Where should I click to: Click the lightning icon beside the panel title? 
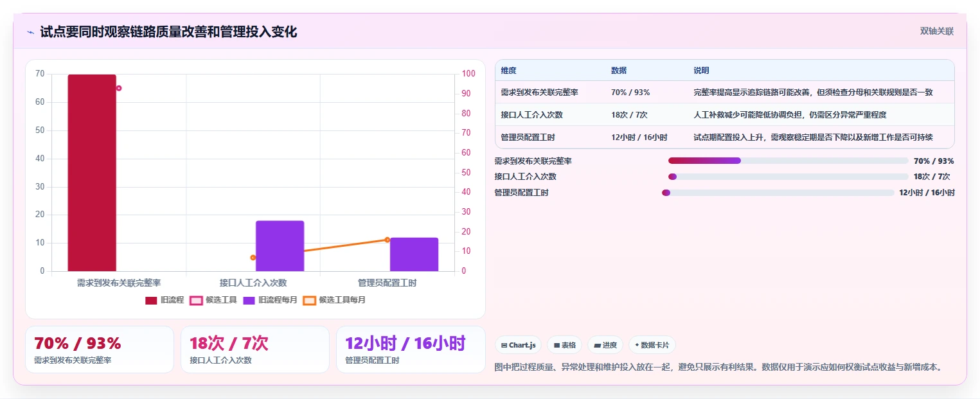(30, 32)
